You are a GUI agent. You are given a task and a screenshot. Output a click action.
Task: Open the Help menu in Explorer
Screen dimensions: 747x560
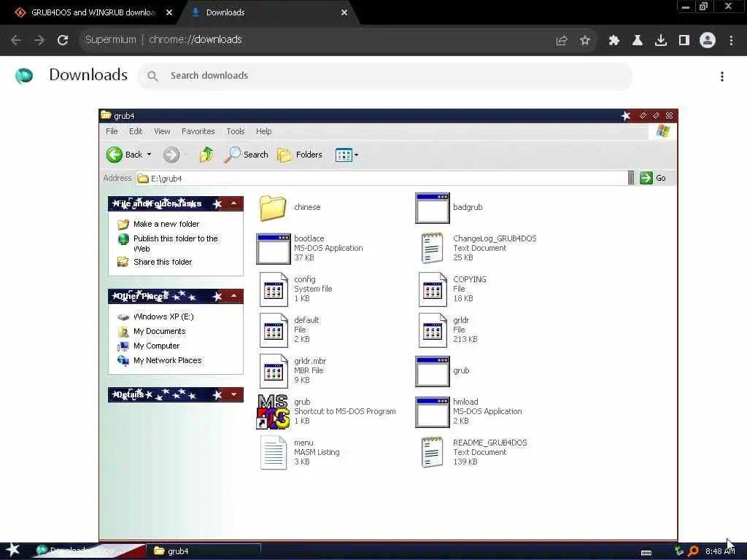[x=263, y=131]
